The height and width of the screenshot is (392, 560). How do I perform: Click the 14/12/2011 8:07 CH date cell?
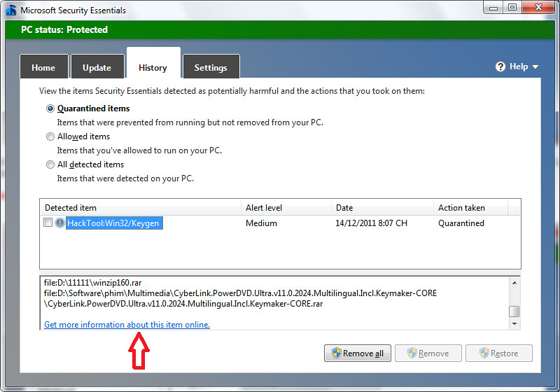pos(371,223)
